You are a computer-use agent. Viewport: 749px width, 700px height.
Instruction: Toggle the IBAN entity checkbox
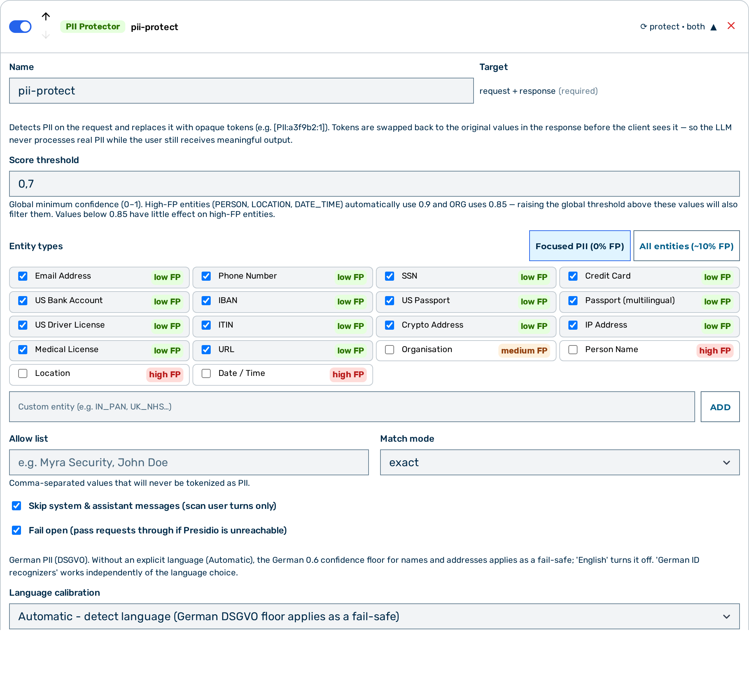[x=206, y=301]
